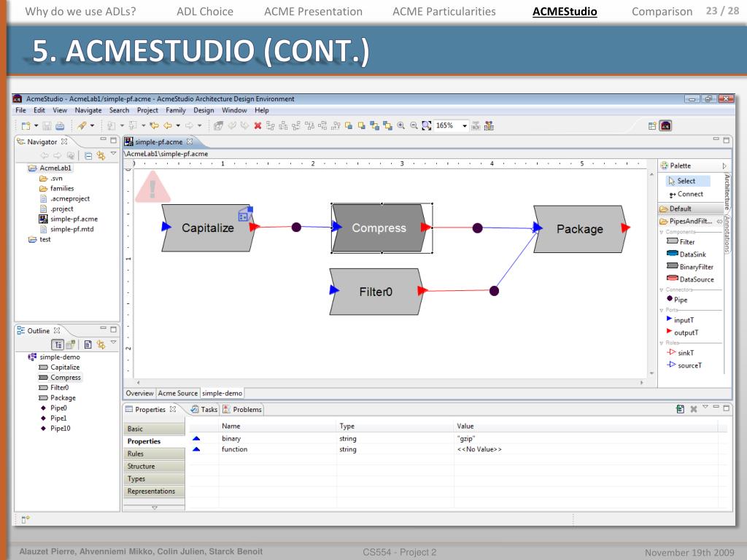Pick the outputT port in Palette
Screen dimensions: 747x560
682,332
